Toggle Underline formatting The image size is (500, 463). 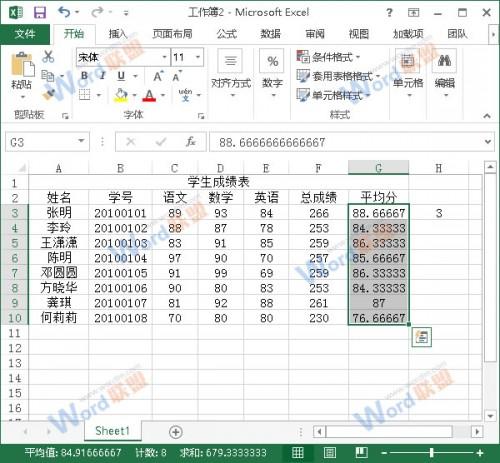[121, 76]
